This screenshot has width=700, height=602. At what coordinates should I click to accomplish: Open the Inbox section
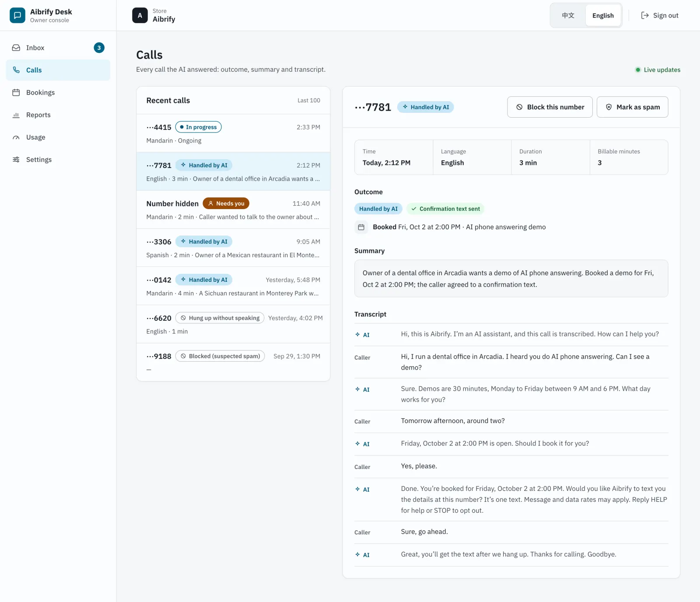click(x=58, y=48)
